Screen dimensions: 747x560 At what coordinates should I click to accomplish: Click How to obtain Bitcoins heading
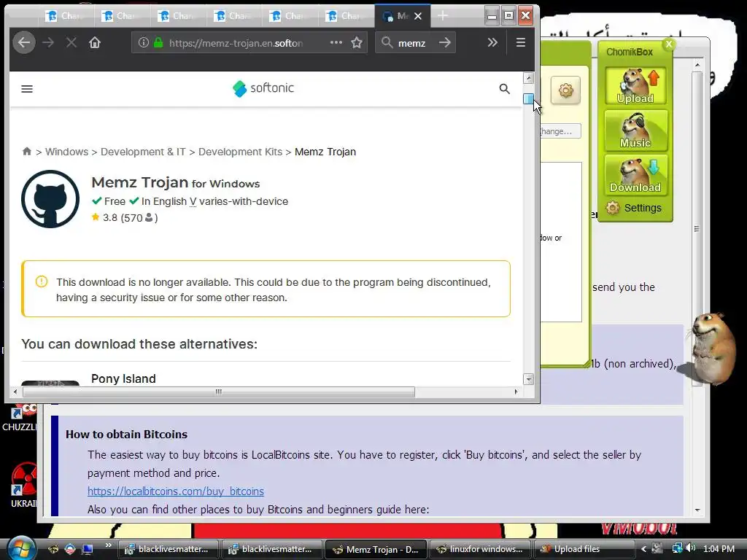[126, 435]
